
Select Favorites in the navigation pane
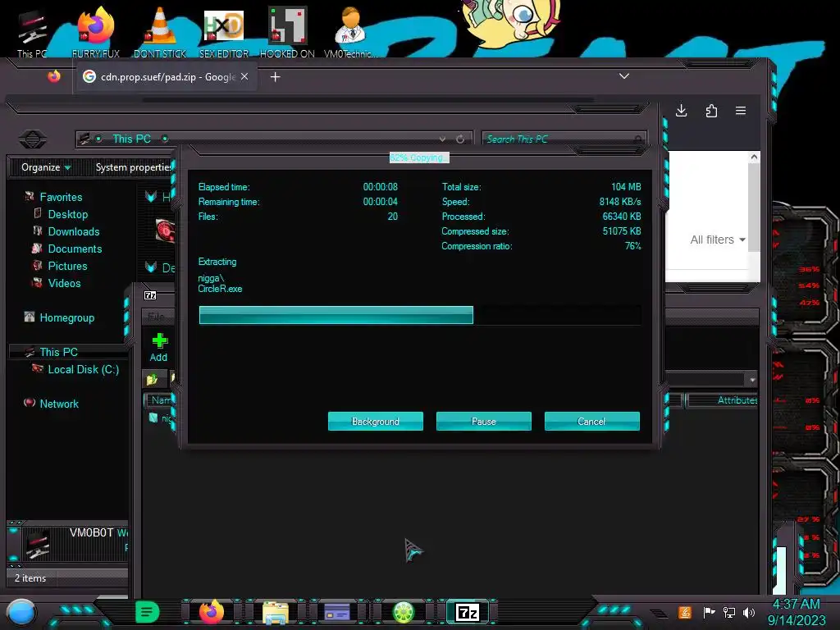pos(61,197)
